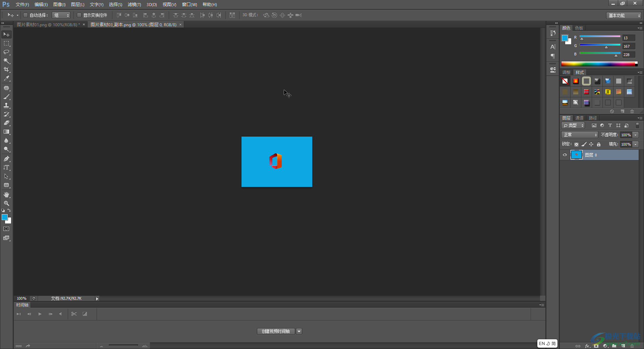Image resolution: width=644 pixels, height=349 pixels.
Task: Select the Crop tool
Action: [6, 70]
